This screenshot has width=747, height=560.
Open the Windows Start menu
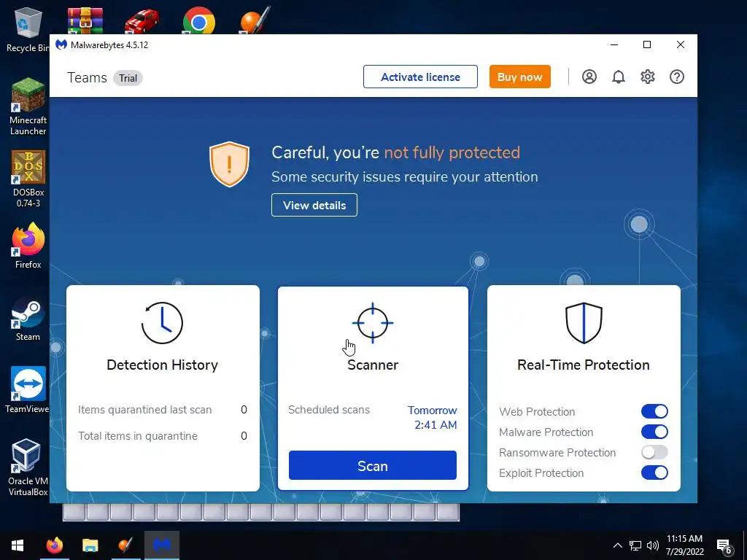coord(18,545)
